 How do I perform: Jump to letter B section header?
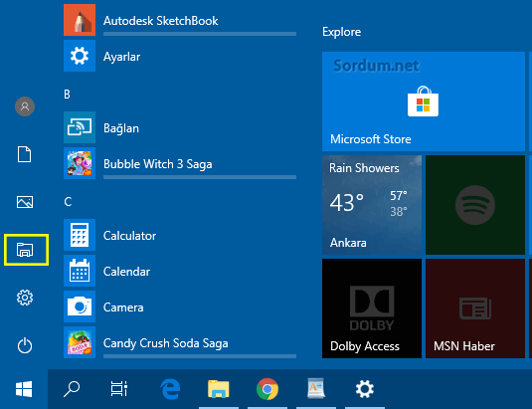(x=68, y=94)
